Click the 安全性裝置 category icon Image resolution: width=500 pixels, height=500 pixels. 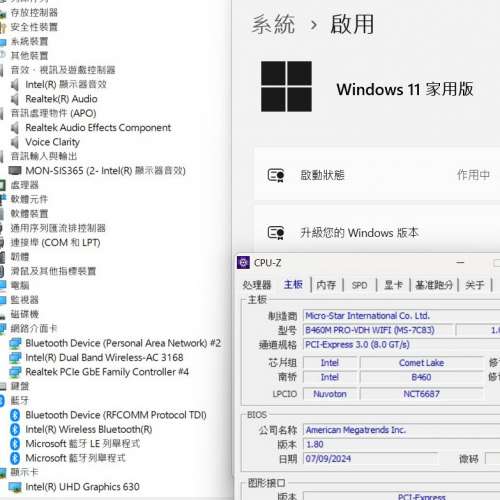pyautogui.click(x=3, y=27)
